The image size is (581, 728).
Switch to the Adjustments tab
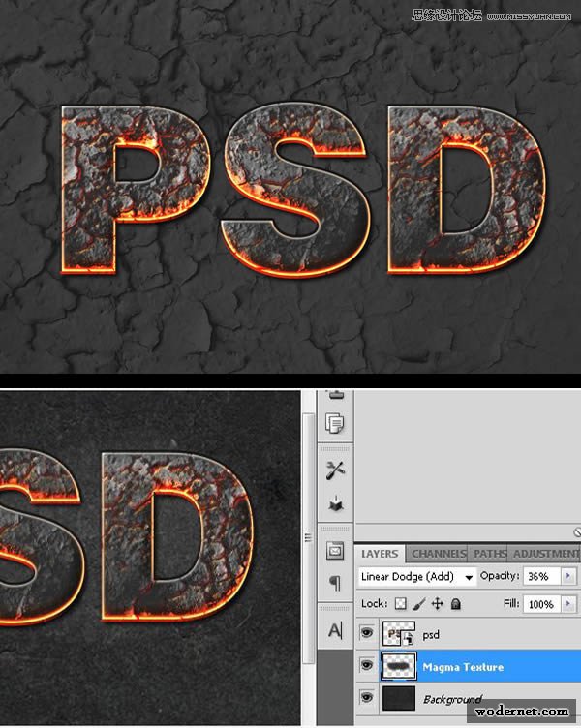tap(545, 554)
